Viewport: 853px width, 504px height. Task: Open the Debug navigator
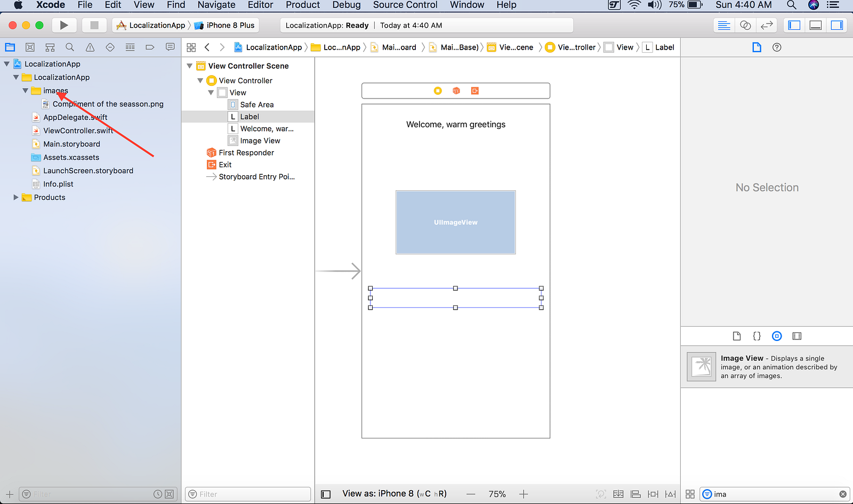[x=130, y=47]
